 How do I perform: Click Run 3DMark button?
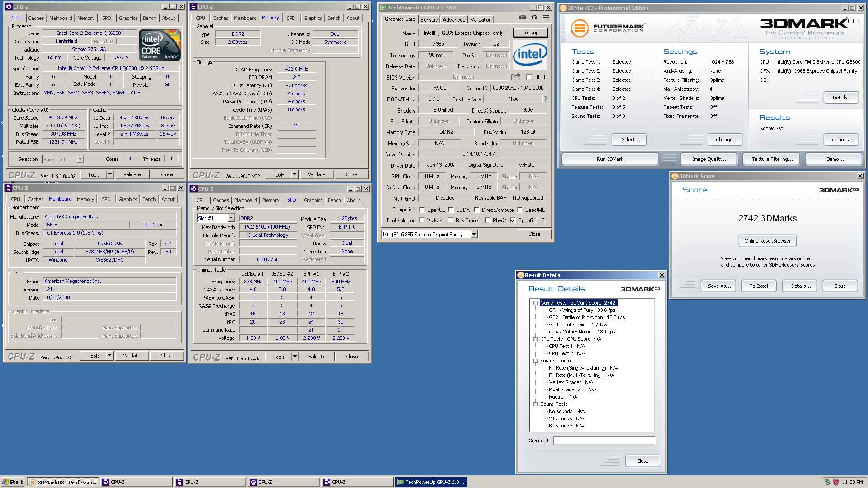tap(610, 159)
